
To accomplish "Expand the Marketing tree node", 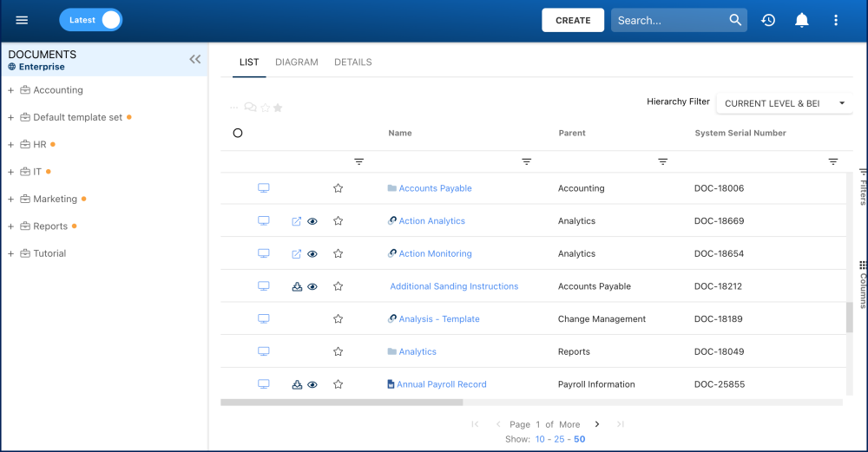I will pyautogui.click(x=10, y=200).
